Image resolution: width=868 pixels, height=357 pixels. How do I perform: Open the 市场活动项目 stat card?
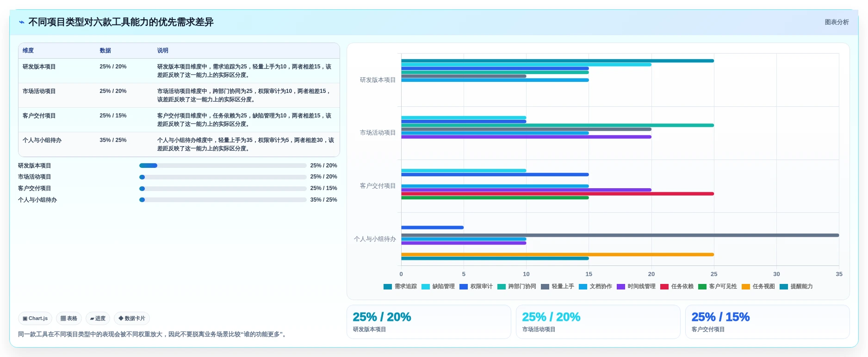598,322
